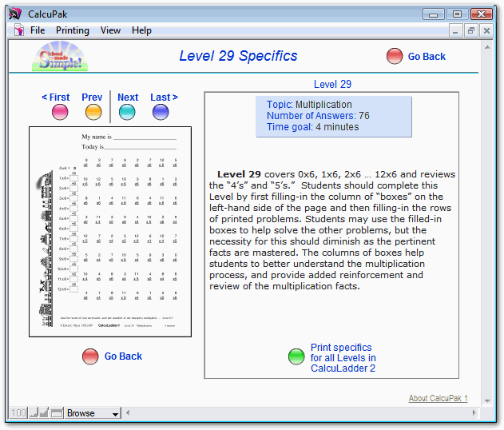504x430 pixels.
Task: Click the blue Last button circle
Action: pos(161,112)
